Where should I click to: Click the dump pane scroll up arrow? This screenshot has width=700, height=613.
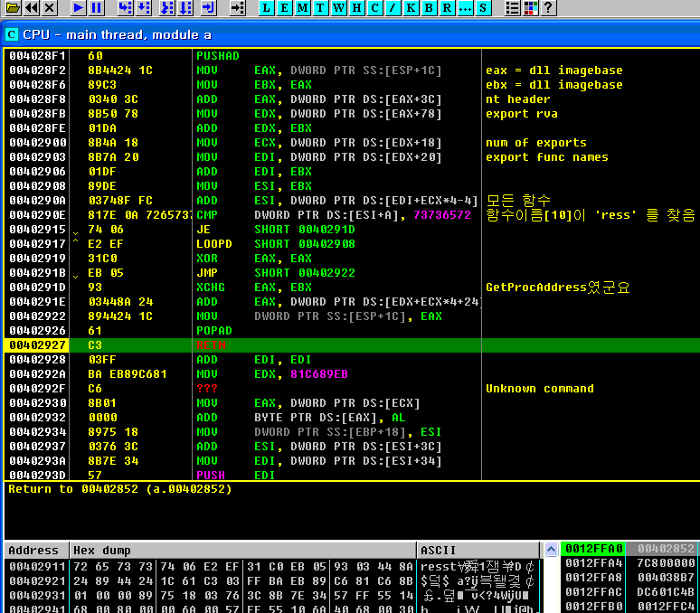coord(551,549)
